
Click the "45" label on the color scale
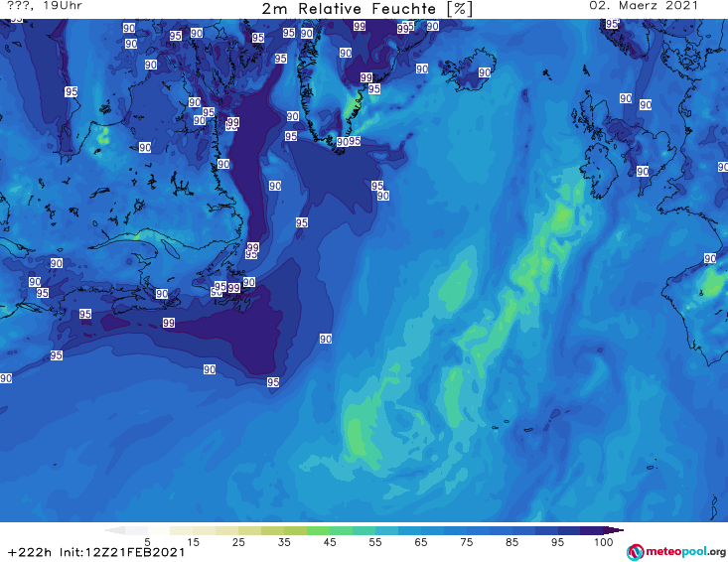(330, 542)
